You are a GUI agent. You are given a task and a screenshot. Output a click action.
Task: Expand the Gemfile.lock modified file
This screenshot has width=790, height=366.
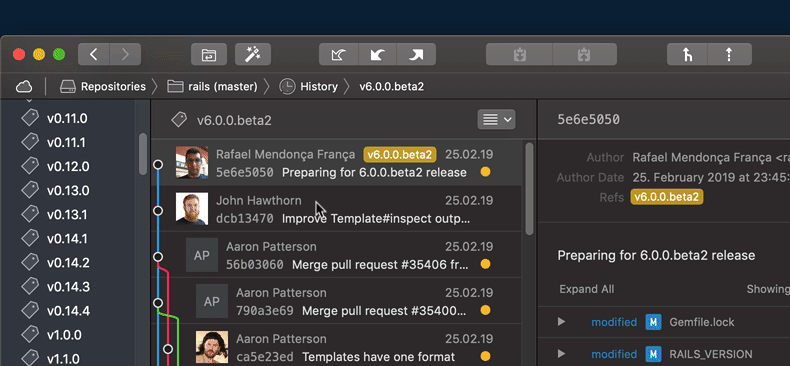[x=561, y=322]
